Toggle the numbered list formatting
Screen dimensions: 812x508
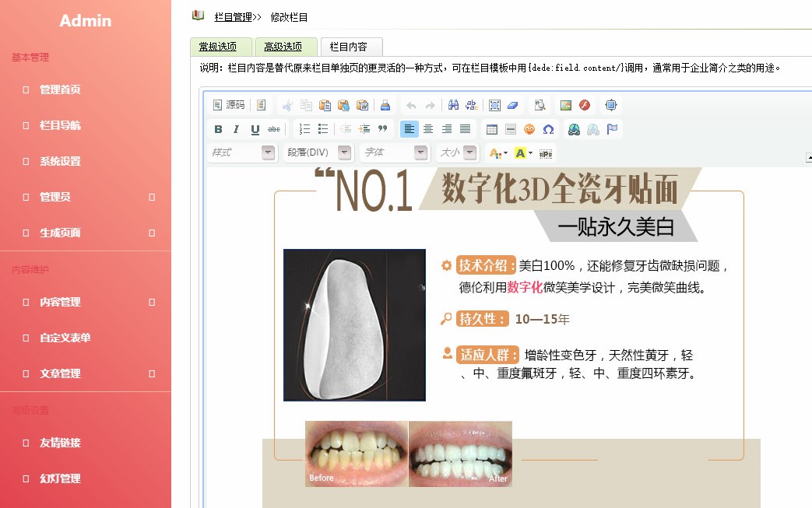click(303, 129)
